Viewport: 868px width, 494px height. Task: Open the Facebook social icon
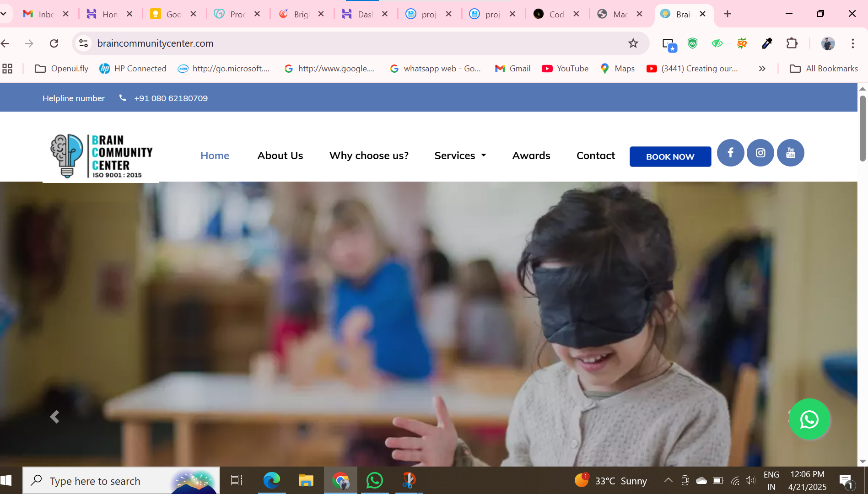[x=730, y=153]
